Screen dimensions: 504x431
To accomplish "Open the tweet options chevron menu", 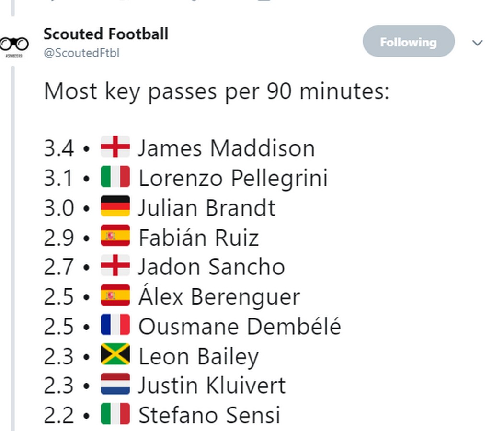I will click(x=477, y=43).
